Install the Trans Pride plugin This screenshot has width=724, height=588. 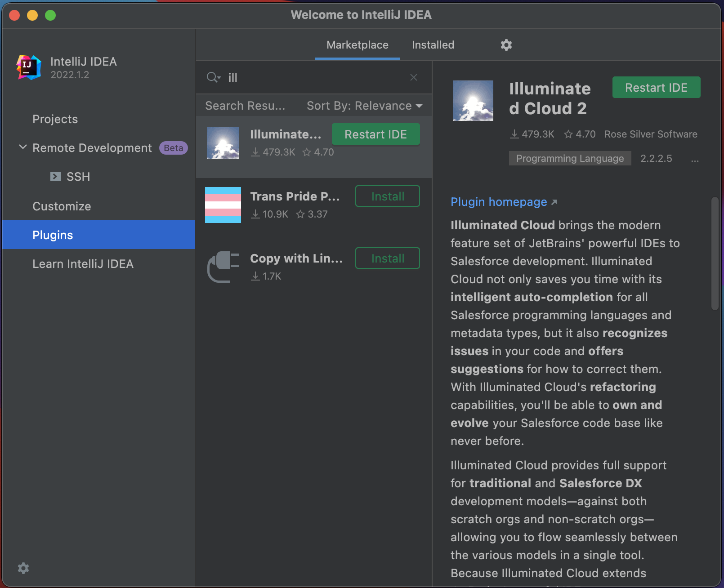[388, 196]
